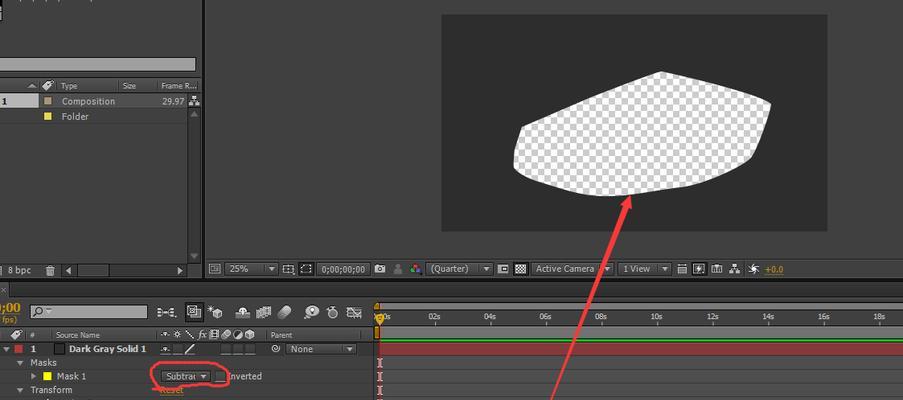Image resolution: width=903 pixels, height=400 pixels.
Task: Select the Mask 1 row label
Action: click(71, 376)
